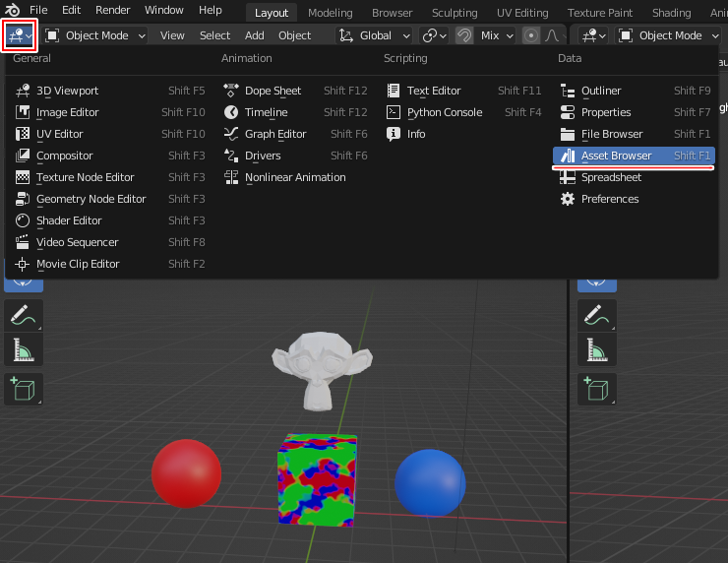Click the Blender logo icon

[x=12, y=11]
